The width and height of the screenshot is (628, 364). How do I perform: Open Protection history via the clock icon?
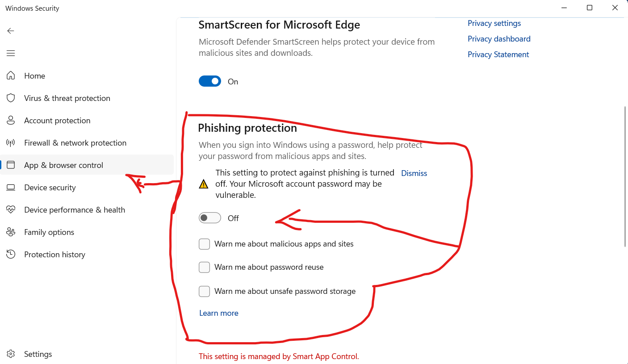11,254
